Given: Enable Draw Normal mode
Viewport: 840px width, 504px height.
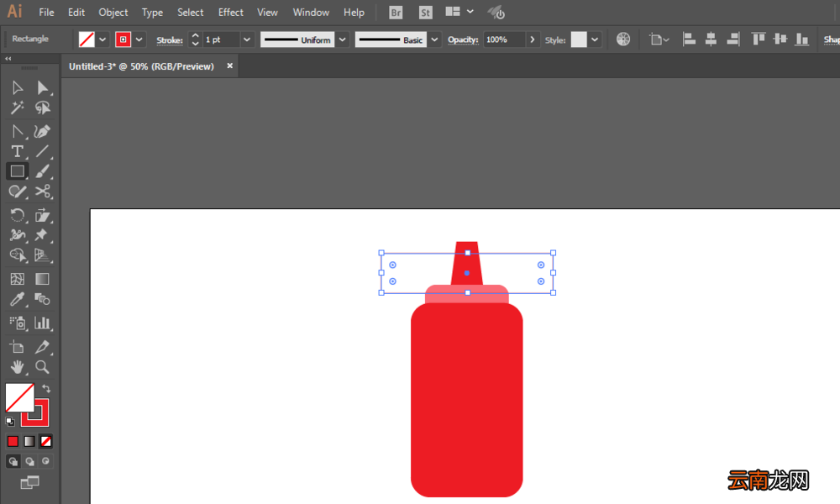Looking at the screenshot, I should pyautogui.click(x=13, y=461).
